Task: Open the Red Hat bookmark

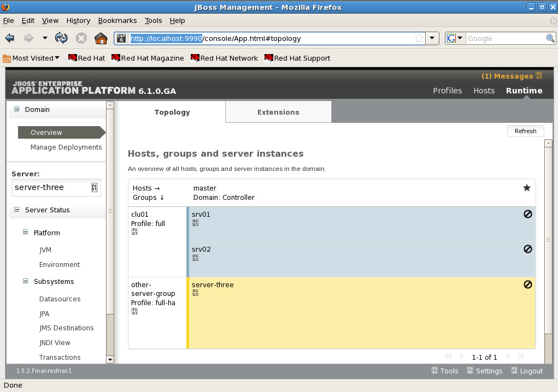Action: [86, 58]
